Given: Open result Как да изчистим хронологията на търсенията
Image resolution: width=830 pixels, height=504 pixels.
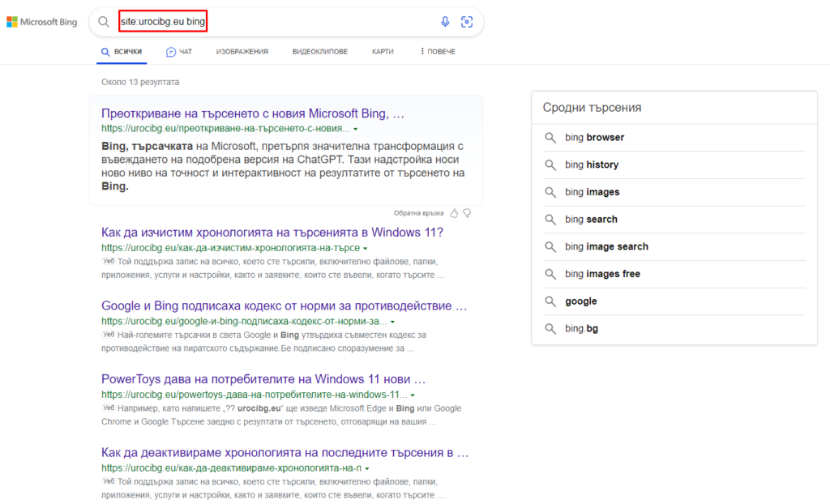Looking at the screenshot, I should (x=272, y=233).
